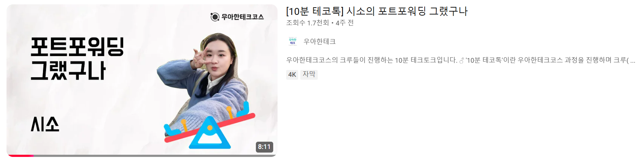
Task: Click the 4K quality badge
Action: pyautogui.click(x=292, y=75)
